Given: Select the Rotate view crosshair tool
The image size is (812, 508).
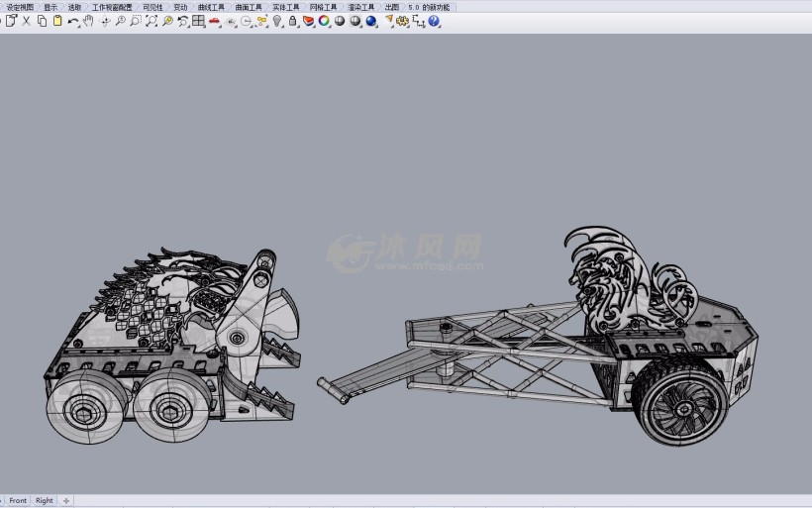Looking at the screenshot, I should pyautogui.click(x=105, y=21).
